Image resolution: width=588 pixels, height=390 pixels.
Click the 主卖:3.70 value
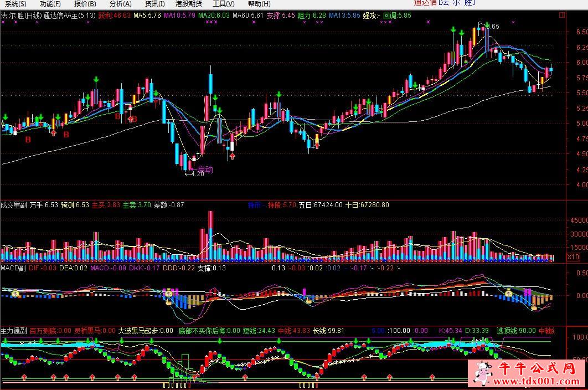(x=137, y=205)
